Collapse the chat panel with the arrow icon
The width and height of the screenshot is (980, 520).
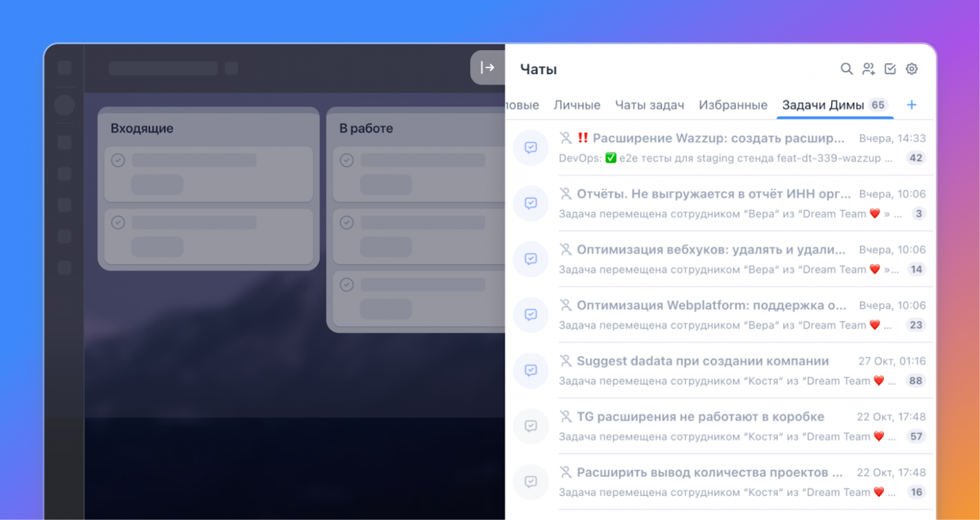tap(489, 67)
